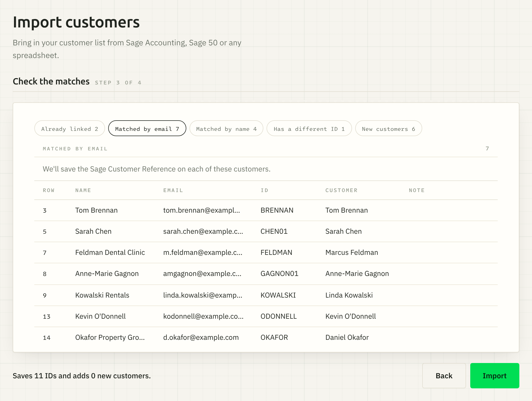
Task: Click the CHEN01 ID cell
Action: pyautogui.click(x=274, y=231)
